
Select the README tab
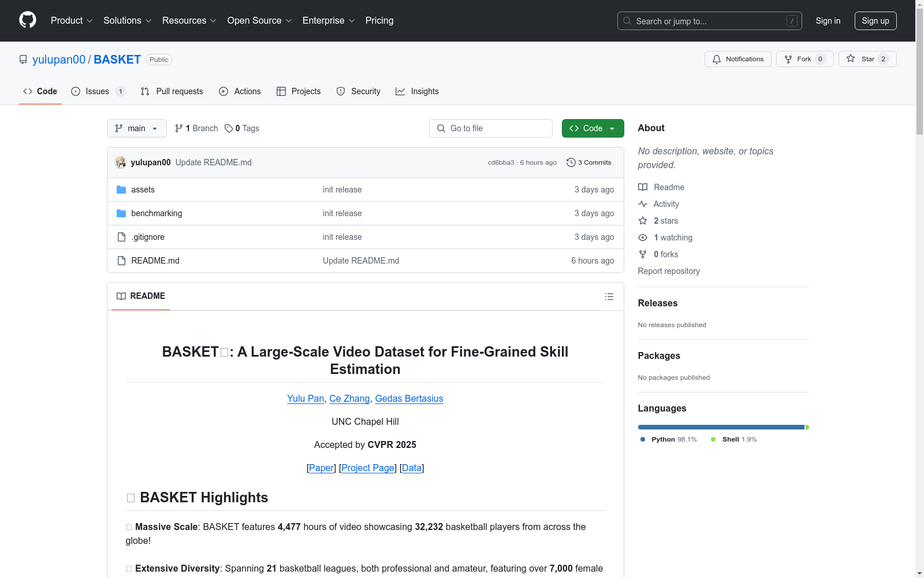tap(141, 296)
